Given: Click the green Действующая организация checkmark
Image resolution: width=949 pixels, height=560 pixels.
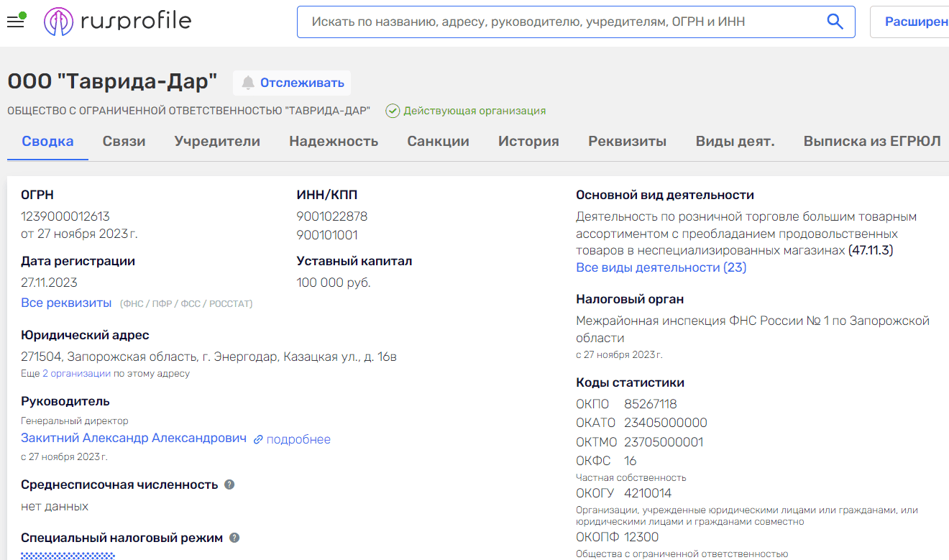Looking at the screenshot, I should [x=393, y=111].
